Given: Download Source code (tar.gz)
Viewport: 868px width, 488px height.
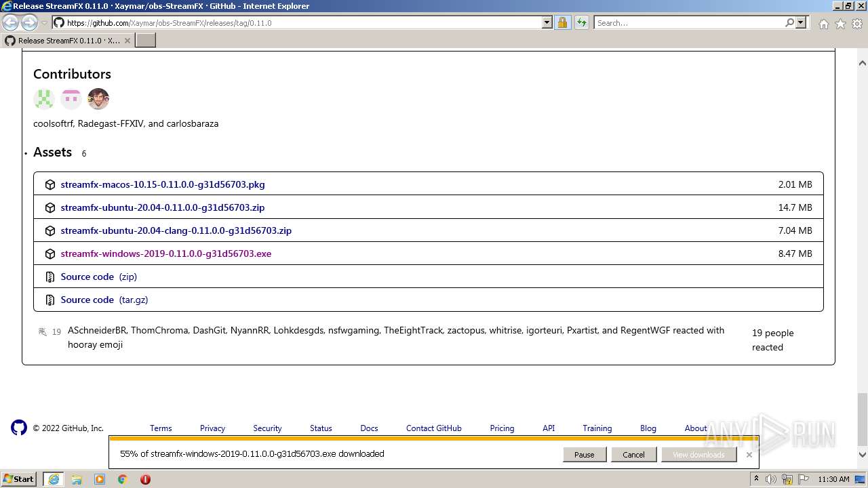Looking at the screenshot, I should pyautogui.click(x=104, y=300).
